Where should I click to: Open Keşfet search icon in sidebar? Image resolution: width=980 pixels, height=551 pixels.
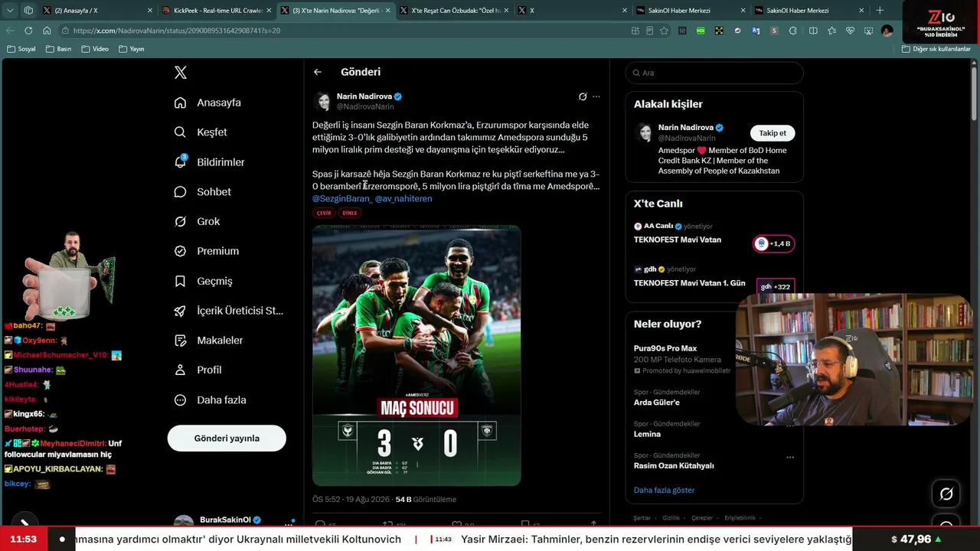click(x=180, y=132)
